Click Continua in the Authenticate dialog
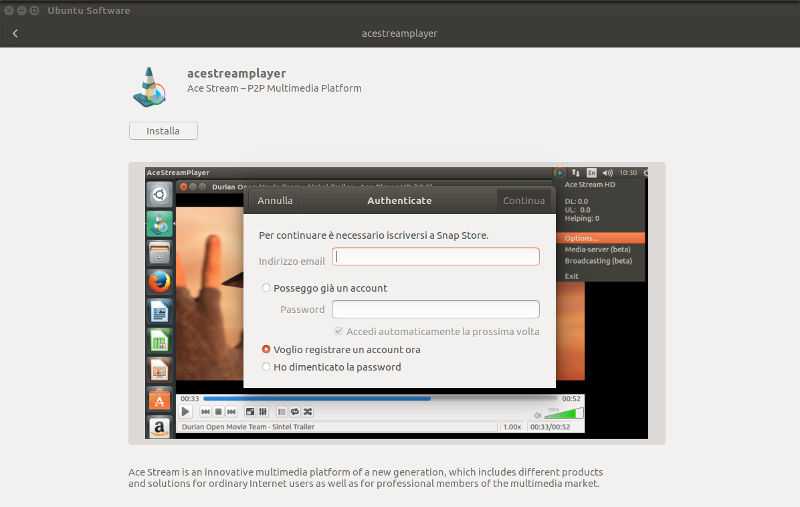This screenshot has height=507, width=800. [524, 201]
